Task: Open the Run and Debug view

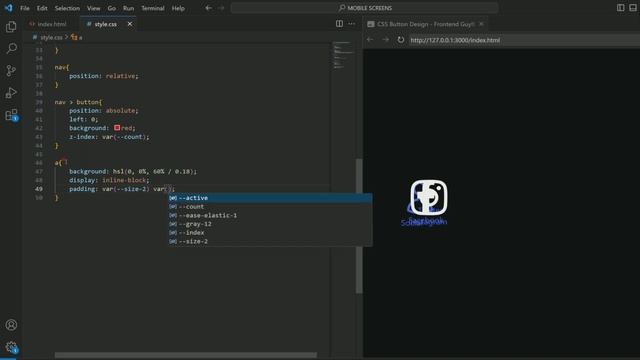Action: tap(11, 93)
